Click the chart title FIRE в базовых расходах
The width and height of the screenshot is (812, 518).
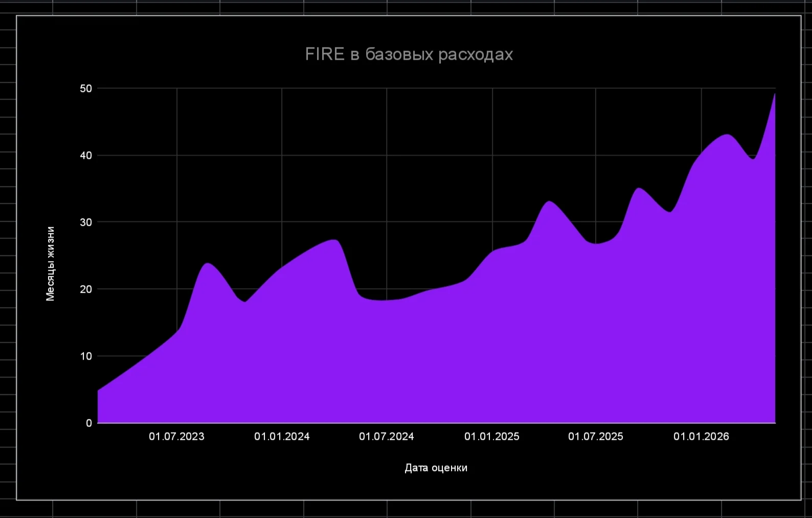pos(409,55)
